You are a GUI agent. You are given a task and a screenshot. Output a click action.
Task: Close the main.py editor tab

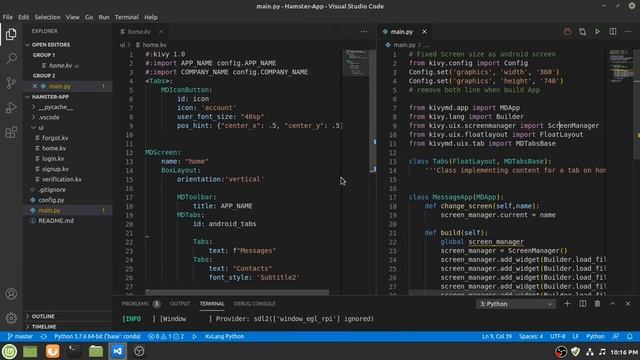424,31
